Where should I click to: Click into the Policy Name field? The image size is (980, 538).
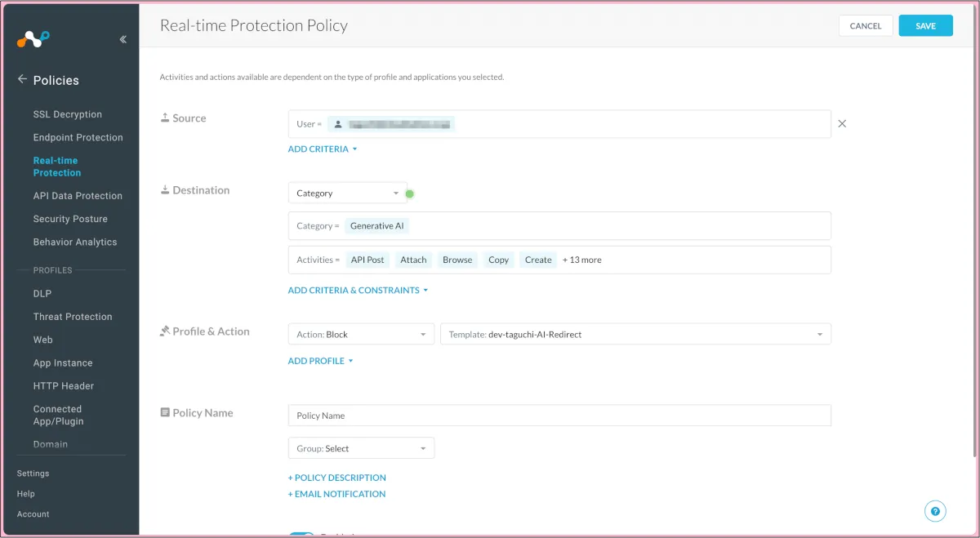point(559,416)
